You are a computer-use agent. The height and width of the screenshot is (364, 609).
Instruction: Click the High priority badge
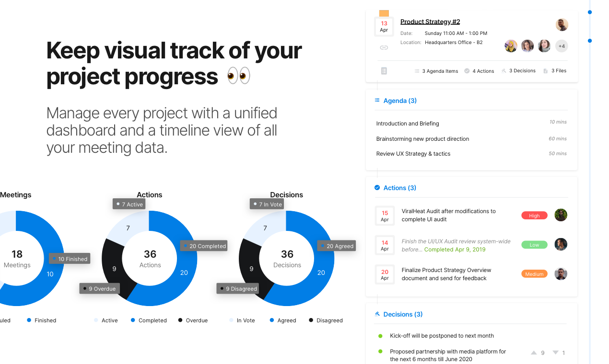[534, 216]
